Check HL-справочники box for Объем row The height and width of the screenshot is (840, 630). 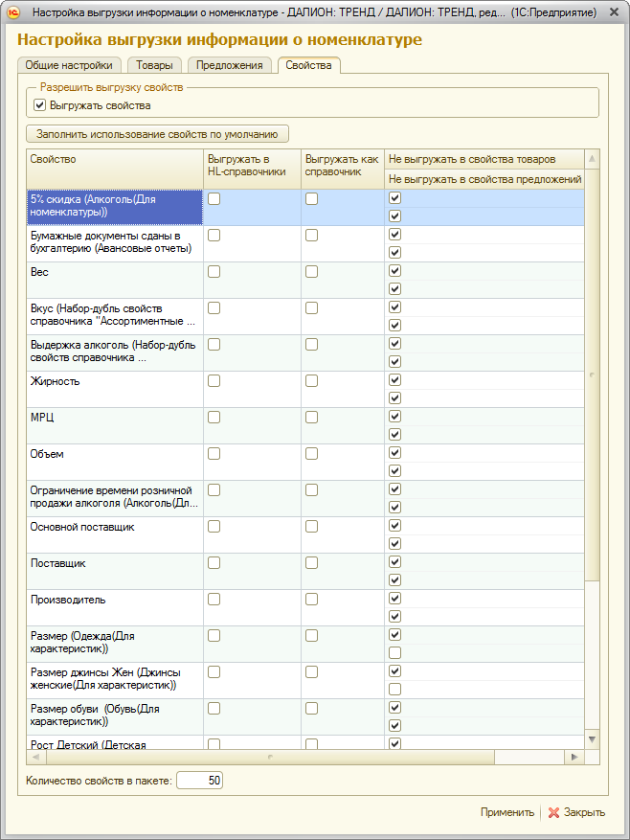[x=214, y=454]
